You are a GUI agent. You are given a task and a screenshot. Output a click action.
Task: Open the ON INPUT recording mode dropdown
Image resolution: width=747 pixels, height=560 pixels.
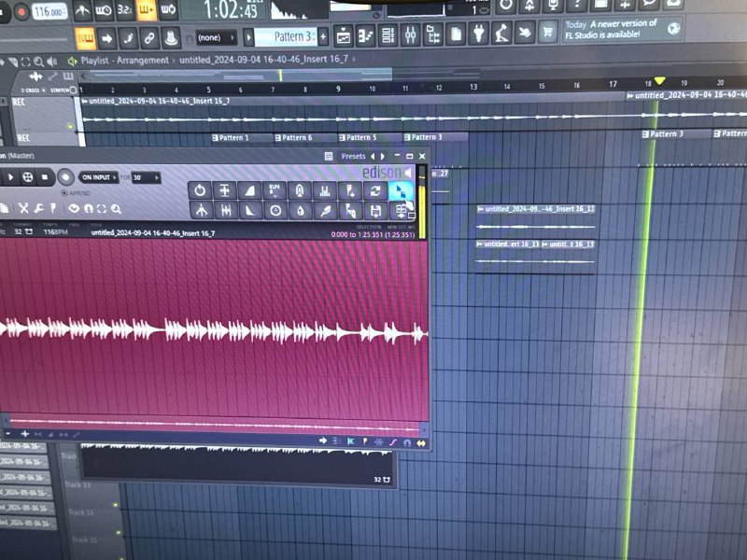pyautogui.click(x=99, y=177)
